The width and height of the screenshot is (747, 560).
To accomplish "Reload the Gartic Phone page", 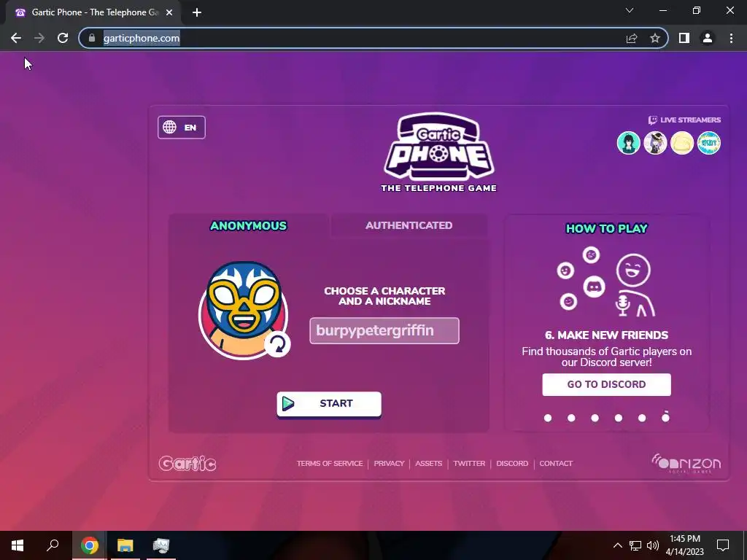I will (63, 38).
